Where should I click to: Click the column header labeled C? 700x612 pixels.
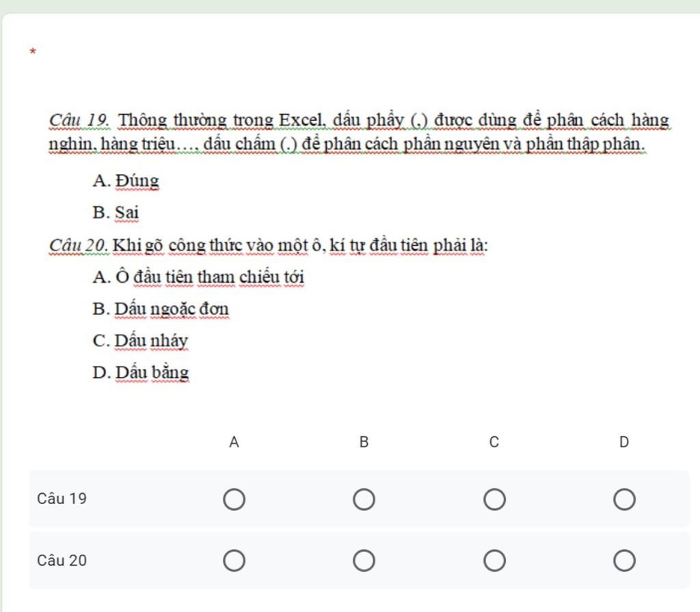[494, 443]
